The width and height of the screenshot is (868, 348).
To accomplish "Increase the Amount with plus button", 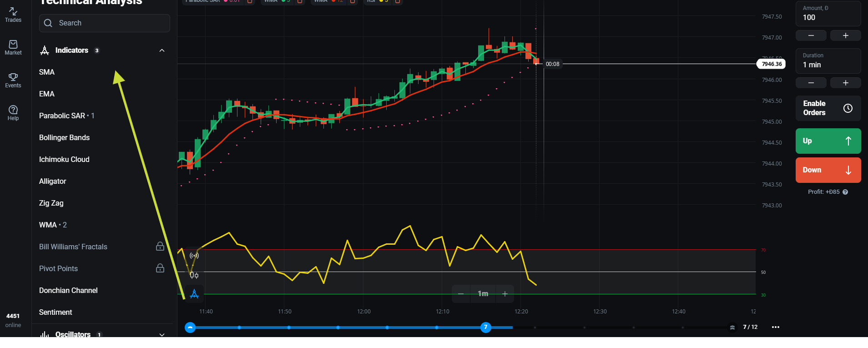I will pos(846,35).
